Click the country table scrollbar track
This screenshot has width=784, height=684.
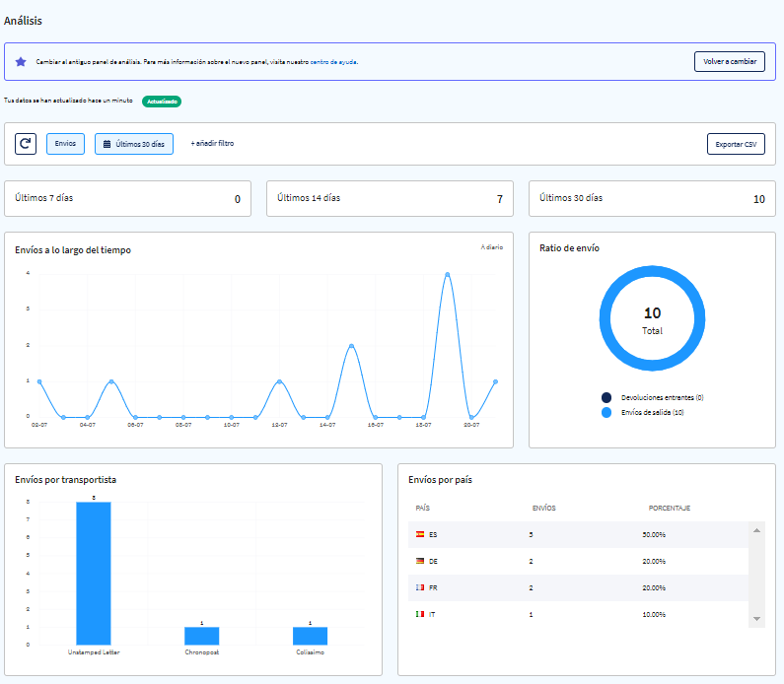[x=757, y=575]
